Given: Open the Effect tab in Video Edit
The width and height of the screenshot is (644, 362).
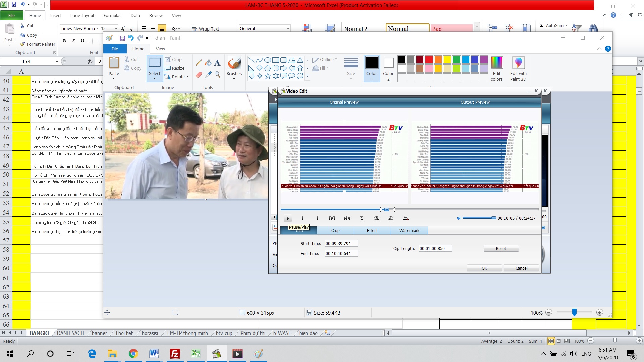Looking at the screenshot, I should tap(372, 230).
